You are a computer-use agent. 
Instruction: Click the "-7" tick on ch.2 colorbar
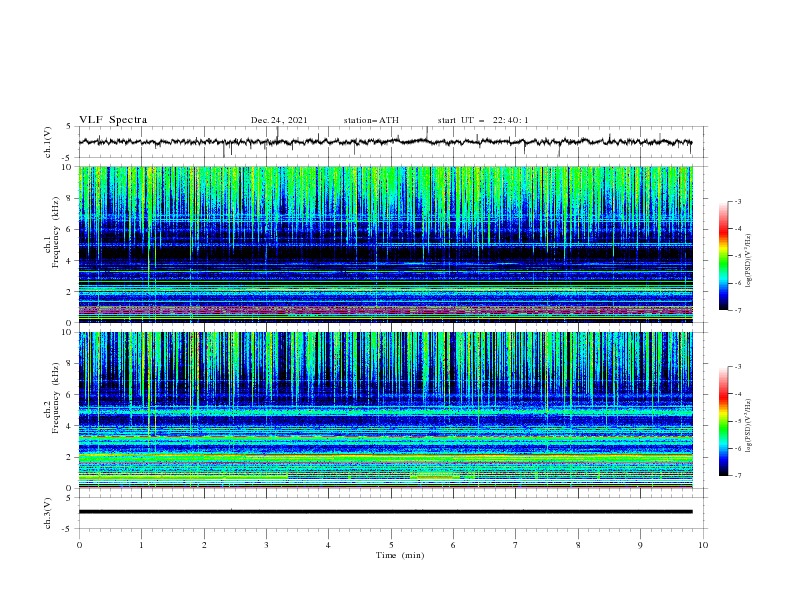pyautogui.click(x=737, y=476)
